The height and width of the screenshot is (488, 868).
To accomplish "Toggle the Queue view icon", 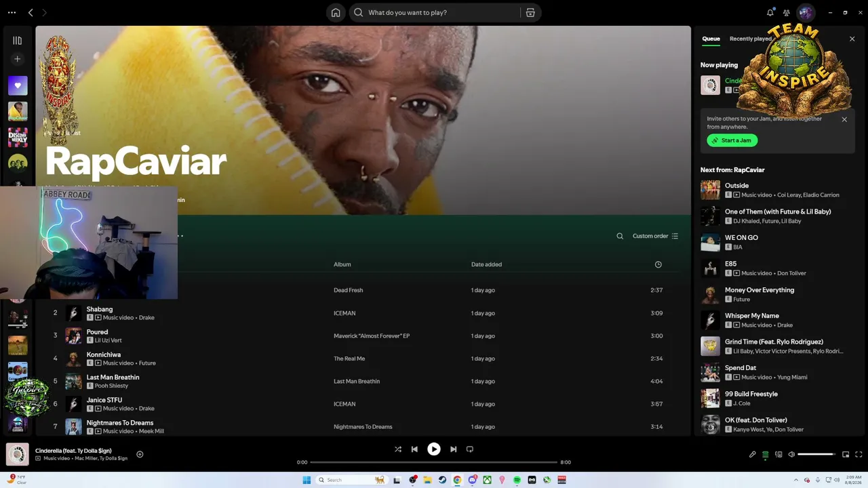I will click(x=766, y=454).
